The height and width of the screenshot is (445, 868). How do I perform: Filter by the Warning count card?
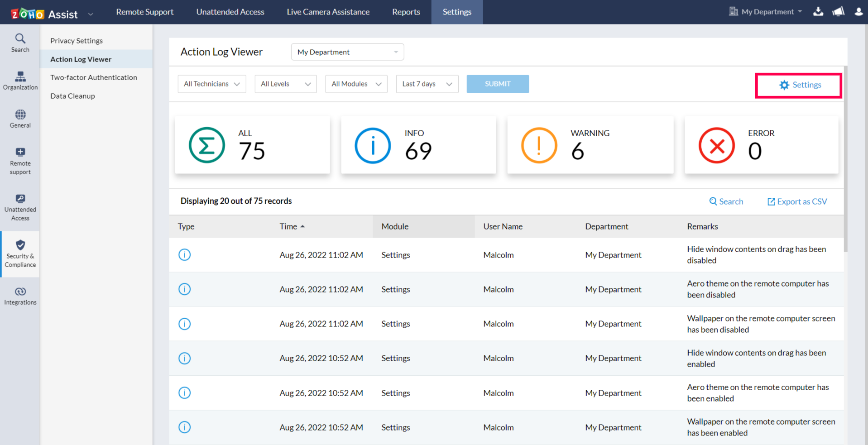590,145
